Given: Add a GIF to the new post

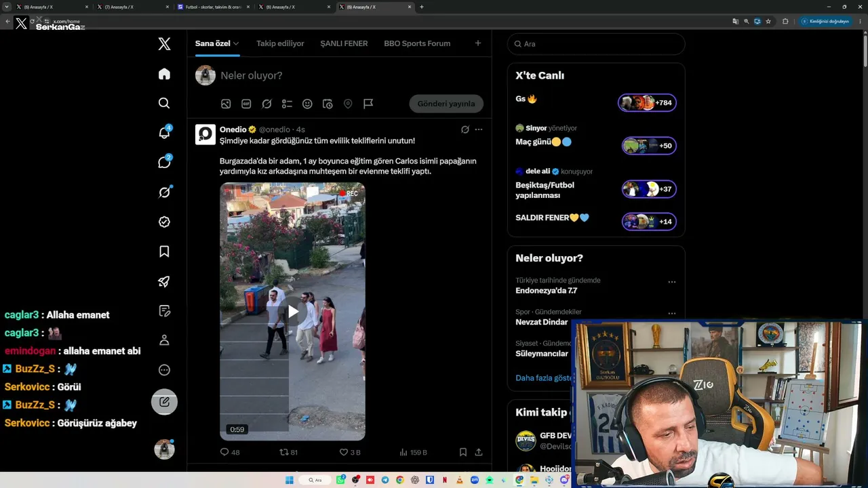Looking at the screenshot, I should coord(246,104).
